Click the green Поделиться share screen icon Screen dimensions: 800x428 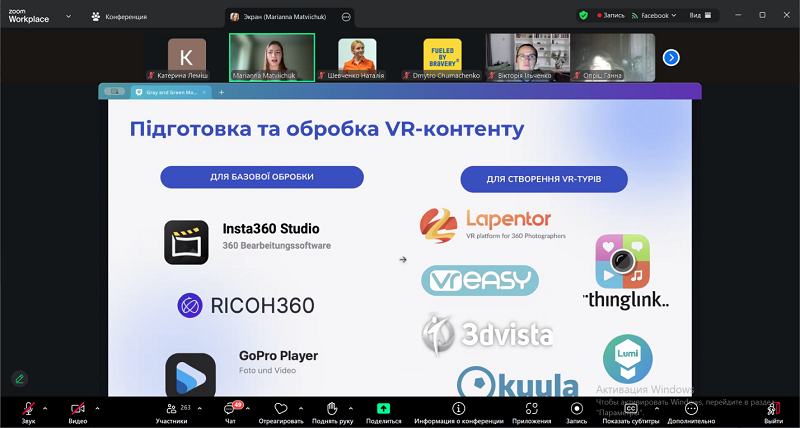point(383,410)
